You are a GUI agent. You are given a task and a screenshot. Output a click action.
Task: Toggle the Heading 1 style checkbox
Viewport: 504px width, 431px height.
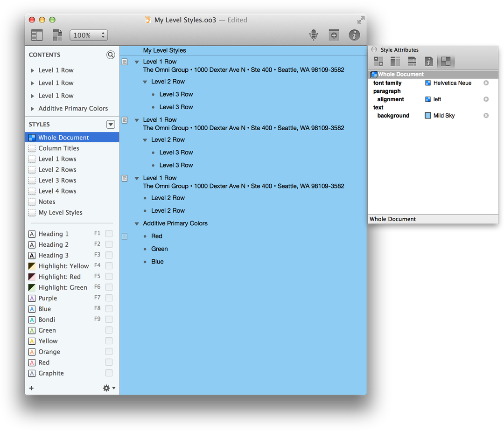pyautogui.click(x=109, y=234)
